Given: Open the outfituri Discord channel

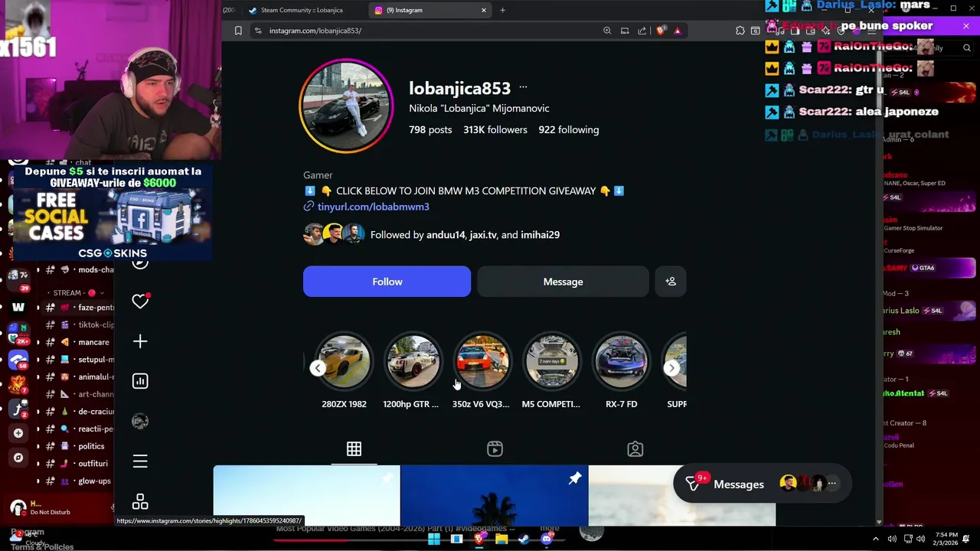Looking at the screenshot, I should [x=93, y=464].
